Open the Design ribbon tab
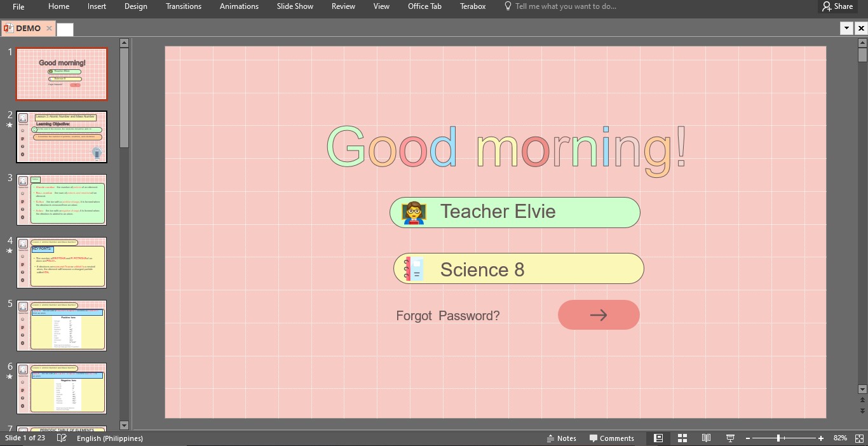Image resolution: width=868 pixels, height=446 pixels. tap(136, 6)
